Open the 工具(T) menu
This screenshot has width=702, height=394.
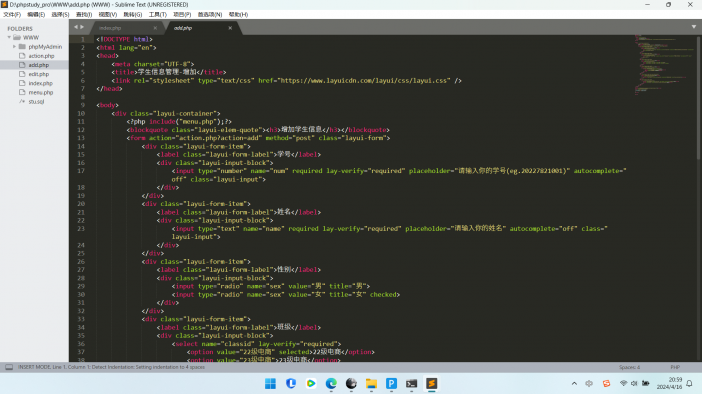point(158,14)
